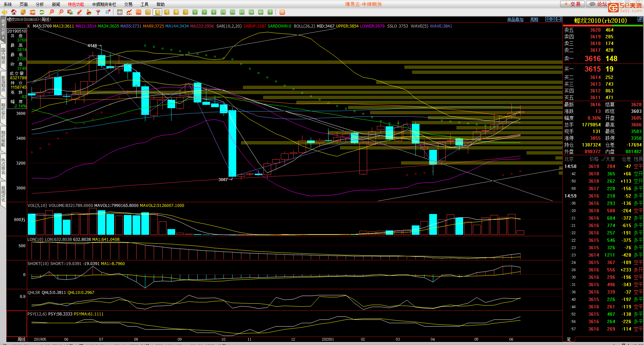Click the 买一 price 3615
The width and height of the screenshot is (644, 345).
[593, 69]
